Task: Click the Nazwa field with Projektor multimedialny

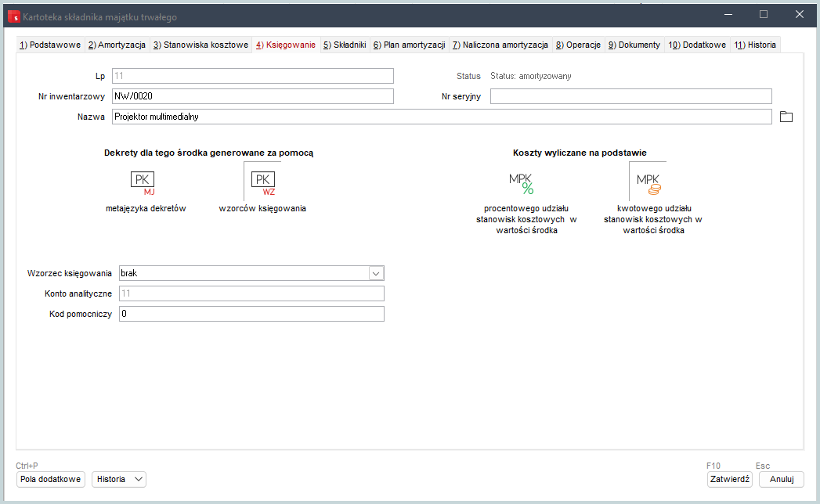Action: coord(442,117)
